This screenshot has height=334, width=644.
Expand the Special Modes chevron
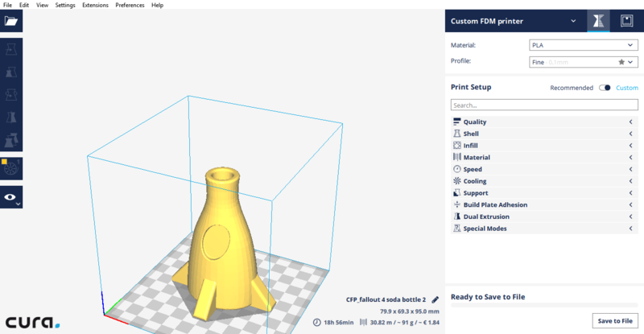(x=630, y=229)
